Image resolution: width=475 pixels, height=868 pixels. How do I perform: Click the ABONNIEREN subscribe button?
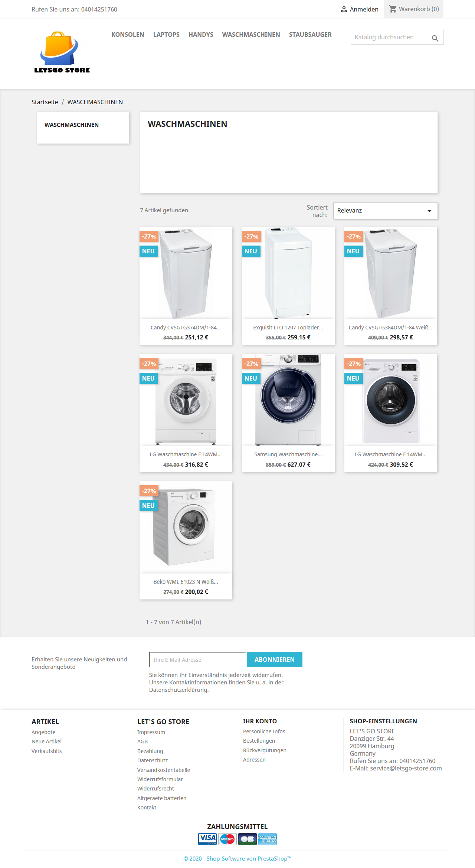tap(275, 660)
